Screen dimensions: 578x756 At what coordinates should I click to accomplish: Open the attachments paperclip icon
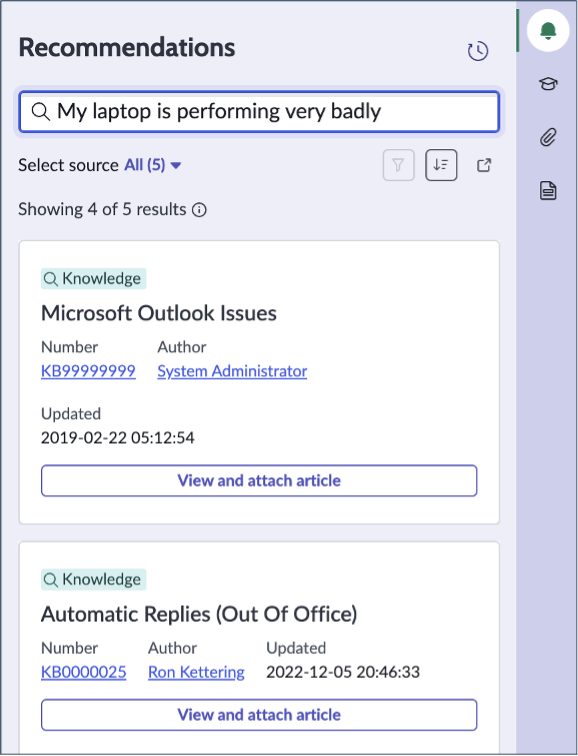(548, 137)
